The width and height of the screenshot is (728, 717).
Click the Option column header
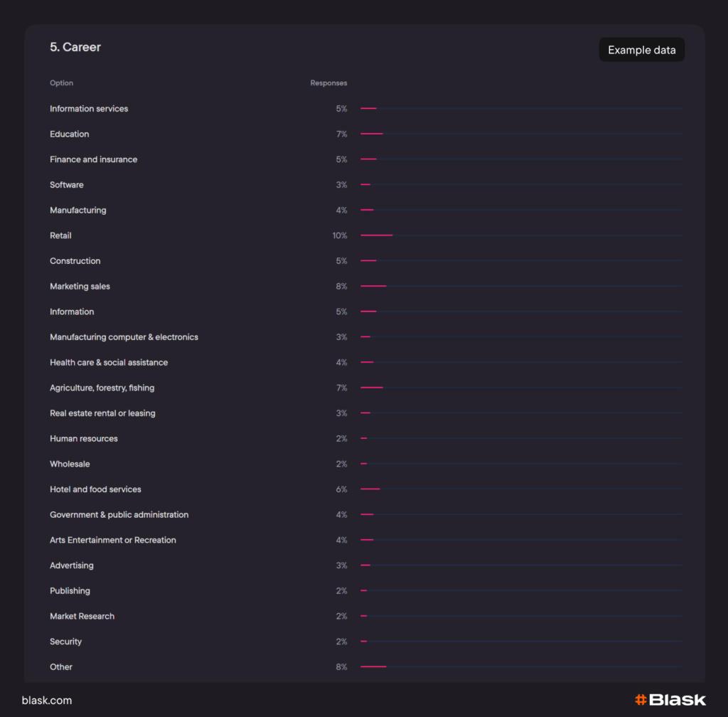(x=61, y=83)
